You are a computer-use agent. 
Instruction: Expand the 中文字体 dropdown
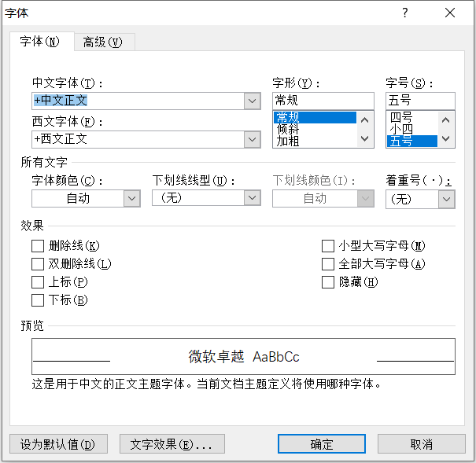coord(252,101)
